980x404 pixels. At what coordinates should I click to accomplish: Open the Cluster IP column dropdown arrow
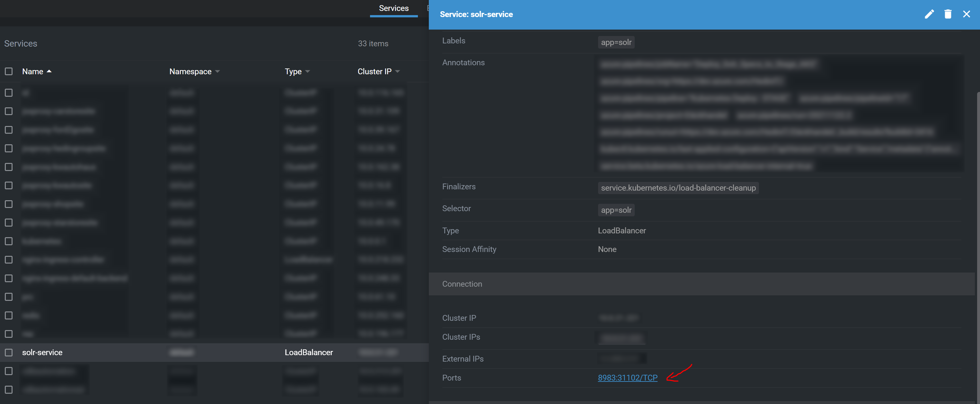pyautogui.click(x=398, y=71)
